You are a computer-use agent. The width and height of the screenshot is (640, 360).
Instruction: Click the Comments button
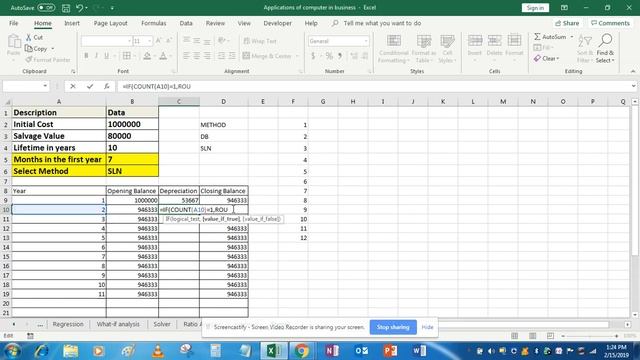(610, 23)
